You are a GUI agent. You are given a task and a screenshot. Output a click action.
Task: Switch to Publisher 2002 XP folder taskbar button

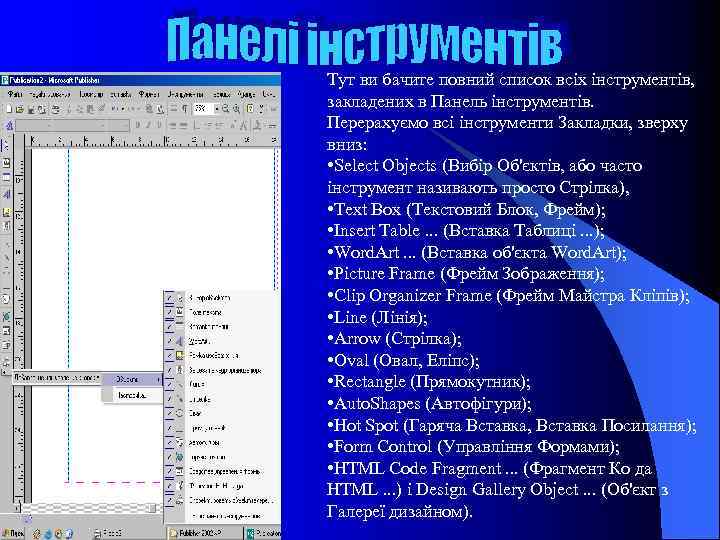(x=203, y=533)
